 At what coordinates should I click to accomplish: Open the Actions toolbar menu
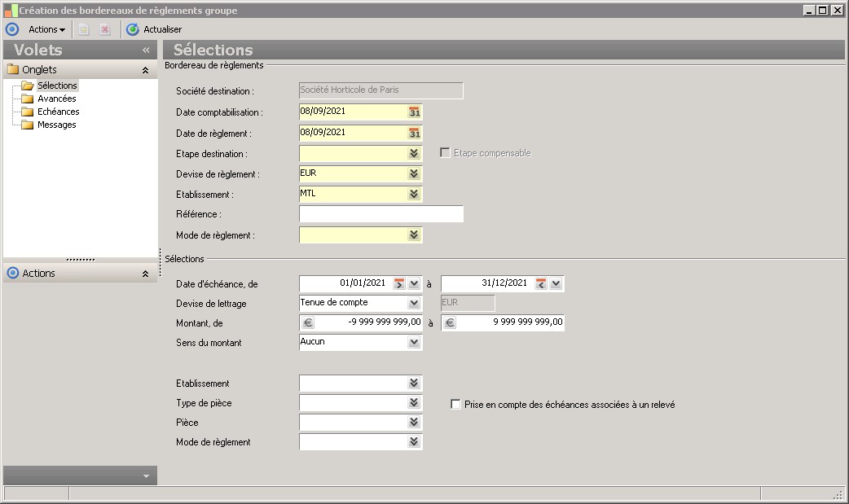point(46,29)
